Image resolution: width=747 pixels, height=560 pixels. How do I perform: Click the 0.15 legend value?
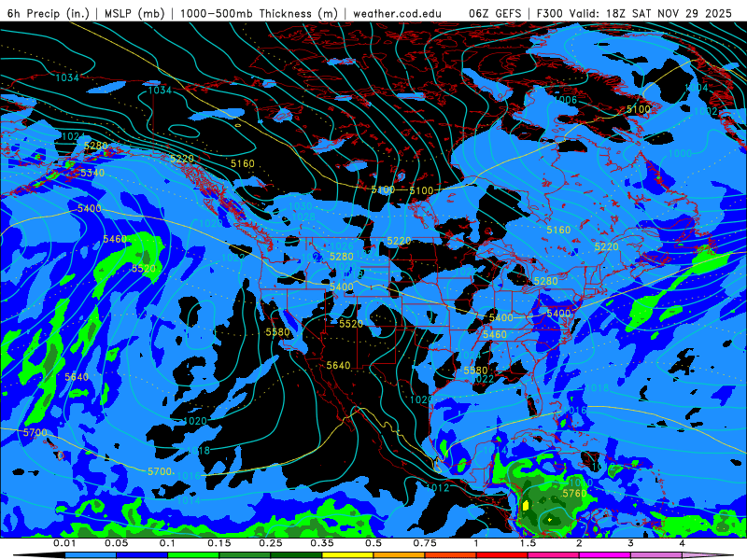[x=219, y=543]
